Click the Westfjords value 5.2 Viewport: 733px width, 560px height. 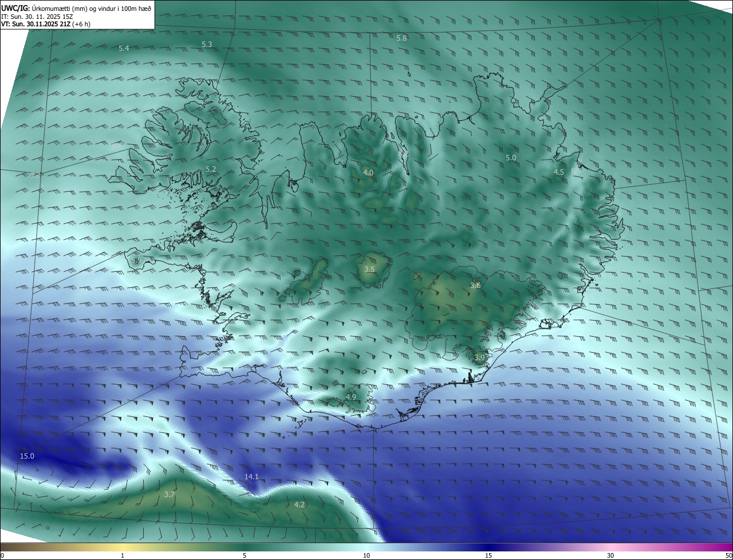[x=211, y=169]
